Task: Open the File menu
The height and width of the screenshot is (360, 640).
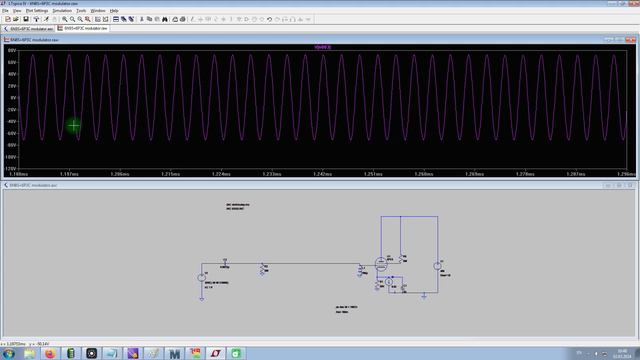Action: (5, 11)
